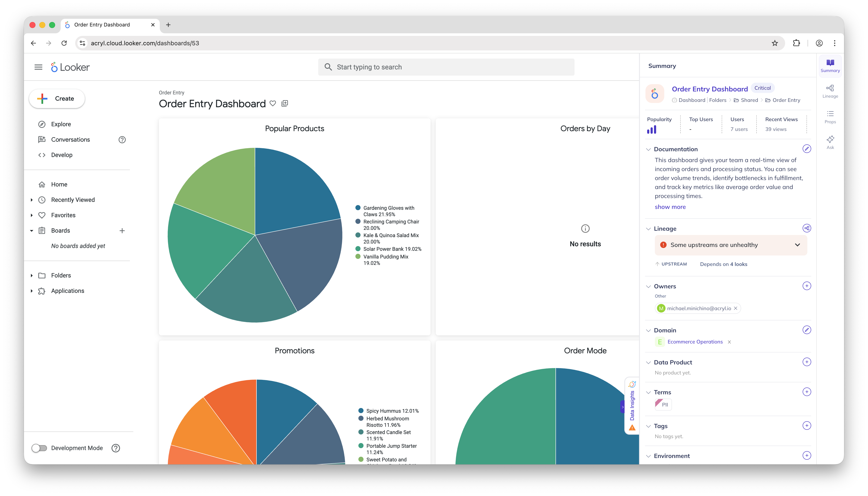Expand the Folders tree item
The width and height of the screenshot is (868, 496).
(x=32, y=275)
